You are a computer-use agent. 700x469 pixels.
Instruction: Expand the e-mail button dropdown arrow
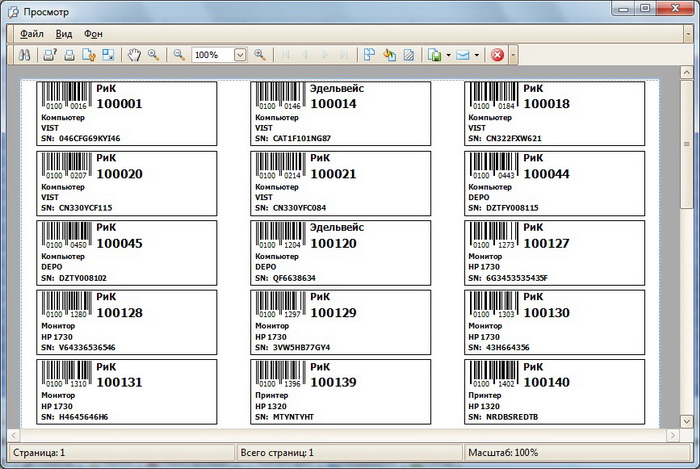point(478,55)
